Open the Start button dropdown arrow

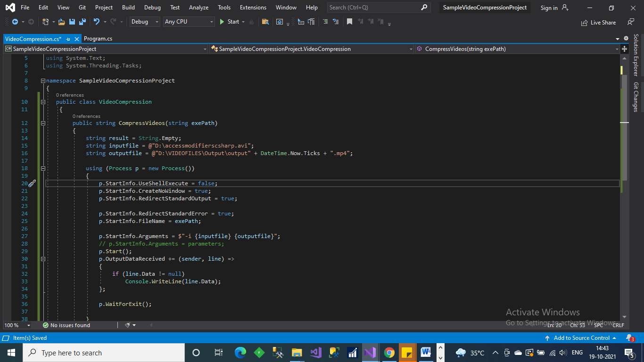pyautogui.click(x=243, y=22)
